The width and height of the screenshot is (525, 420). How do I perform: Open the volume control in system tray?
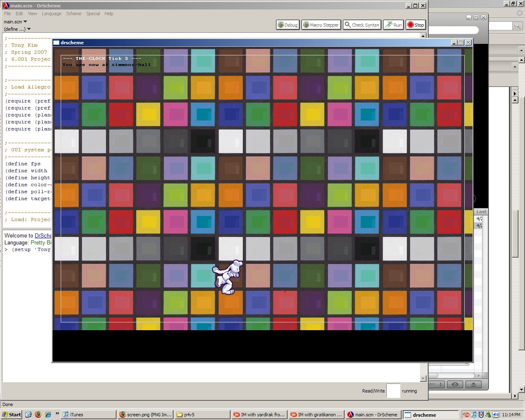pos(495,415)
